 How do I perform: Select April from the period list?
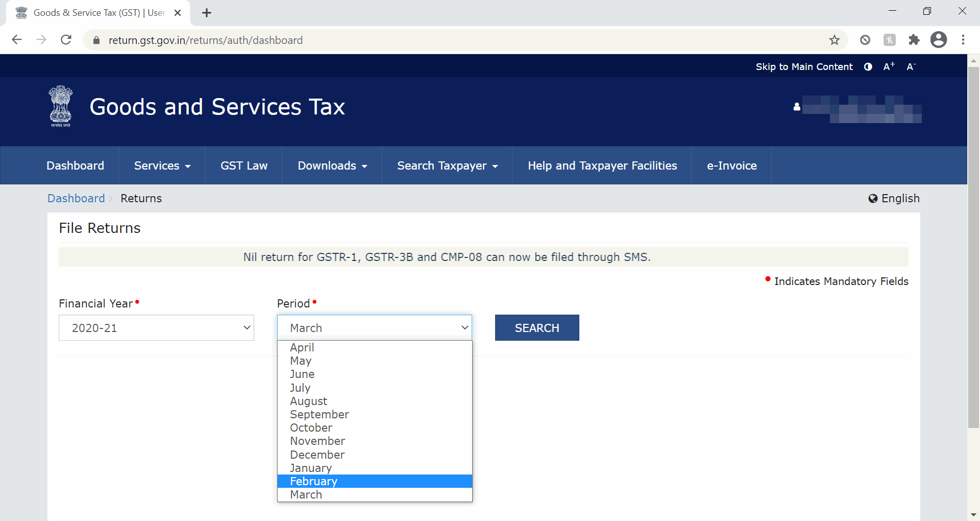pos(375,347)
